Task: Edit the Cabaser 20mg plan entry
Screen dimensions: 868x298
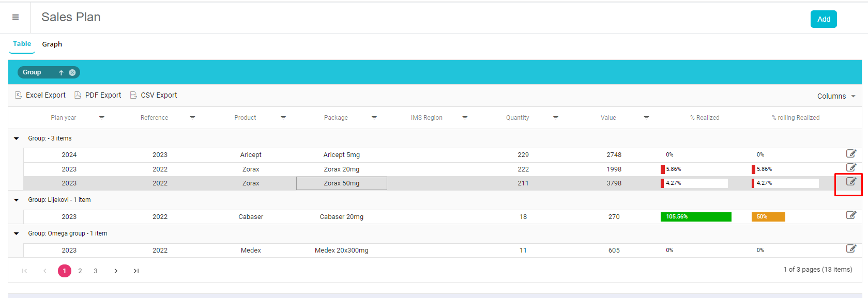Action: (851, 215)
